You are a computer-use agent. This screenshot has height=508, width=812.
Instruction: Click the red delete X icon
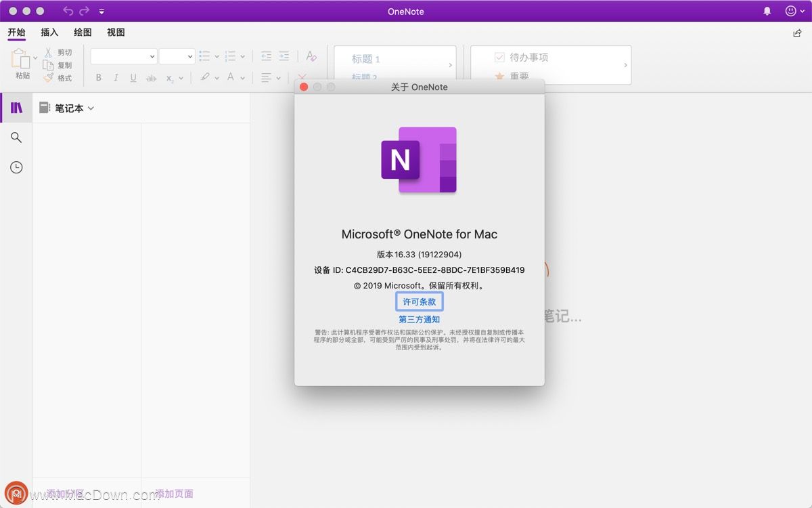(302, 77)
